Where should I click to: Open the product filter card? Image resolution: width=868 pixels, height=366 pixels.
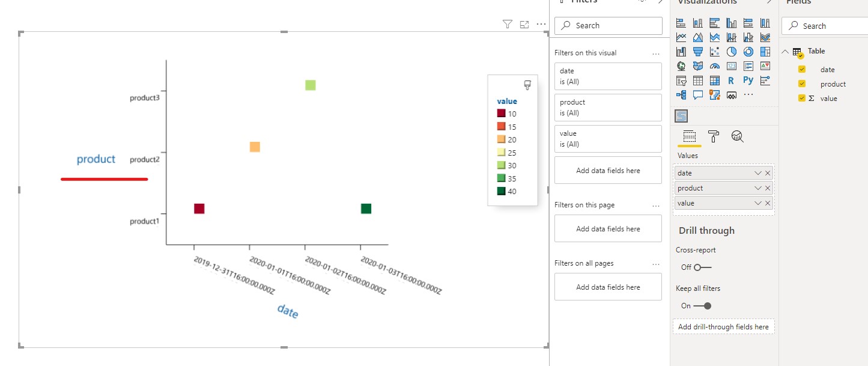[608, 108]
